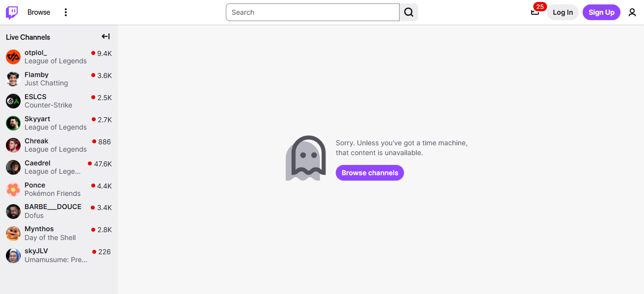Open Caedrel channel name
Image resolution: width=644 pixels, height=294 pixels.
(37, 163)
